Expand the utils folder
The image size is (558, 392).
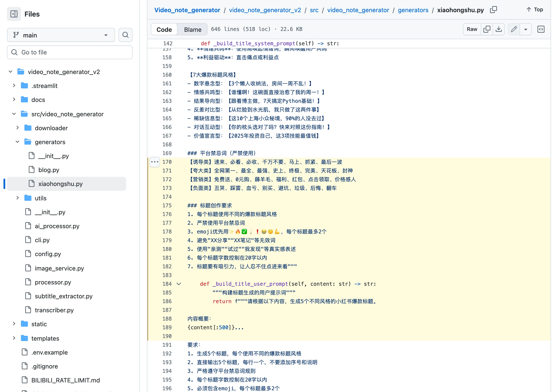(17, 198)
